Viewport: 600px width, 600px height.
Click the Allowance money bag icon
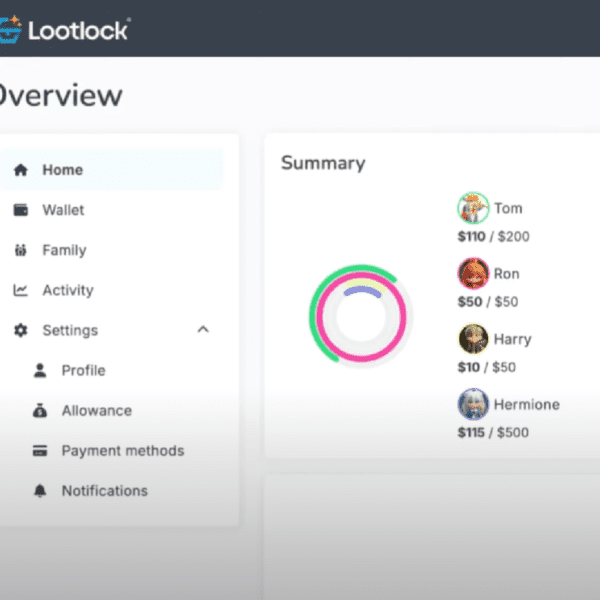(x=40, y=410)
